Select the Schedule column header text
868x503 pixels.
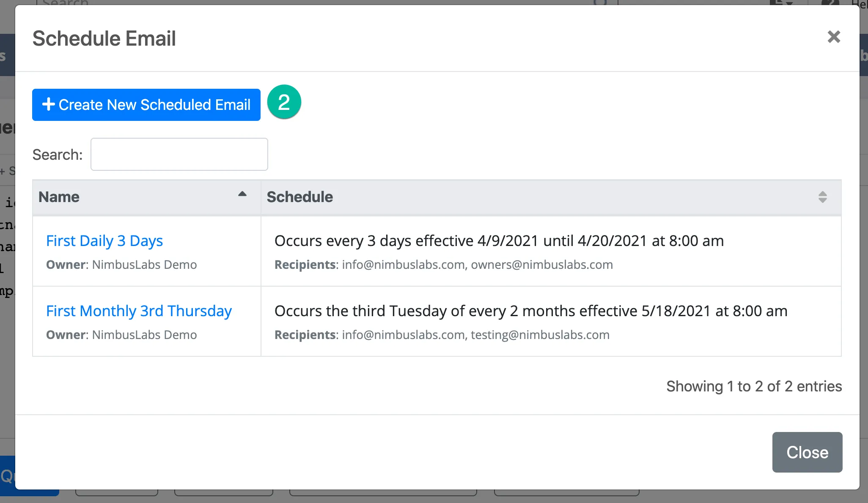(x=299, y=197)
